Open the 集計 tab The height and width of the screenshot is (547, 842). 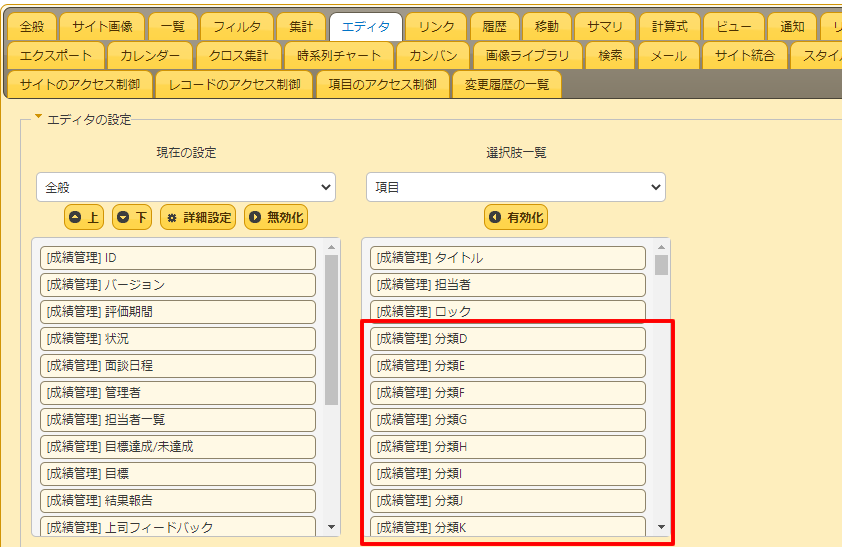click(x=301, y=26)
